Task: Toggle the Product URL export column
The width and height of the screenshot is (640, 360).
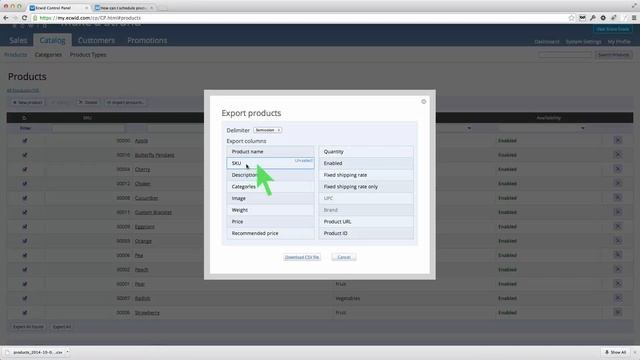Action: (x=366, y=222)
